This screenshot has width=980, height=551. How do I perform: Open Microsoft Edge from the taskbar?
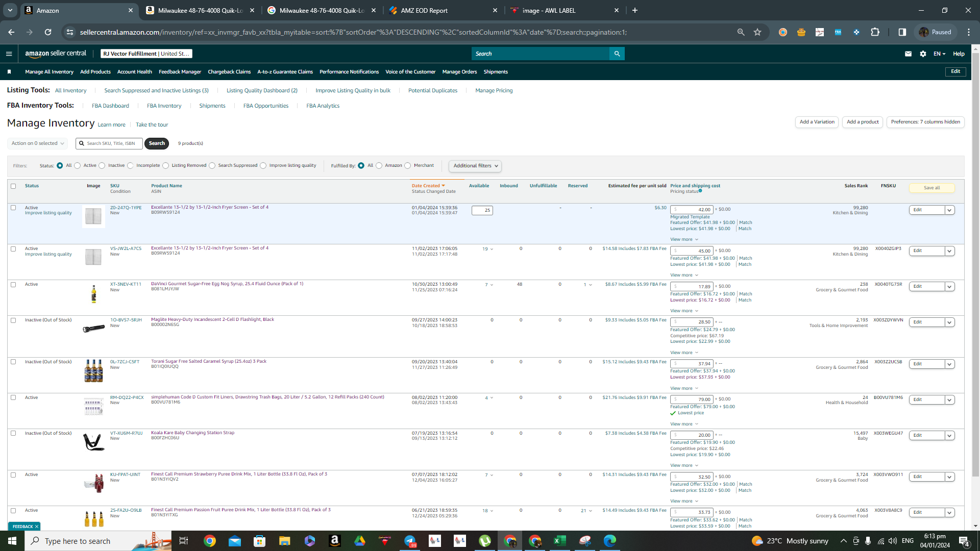tap(610, 541)
